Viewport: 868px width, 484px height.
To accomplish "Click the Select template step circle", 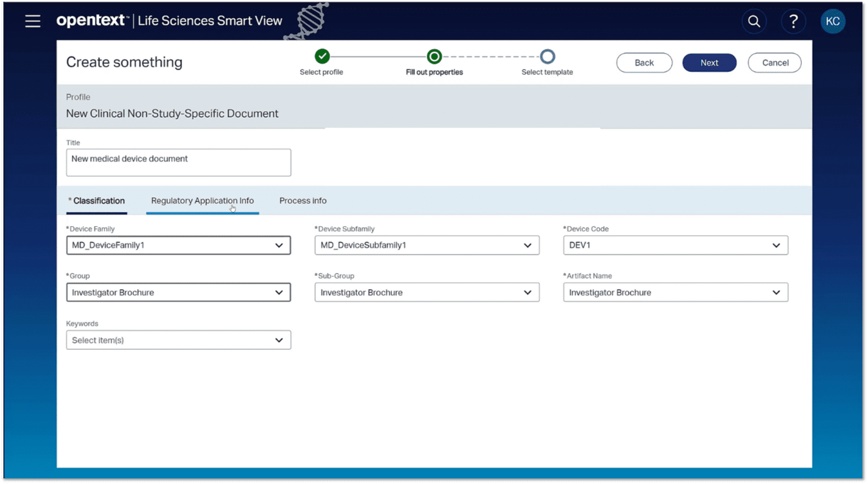I will [x=546, y=56].
